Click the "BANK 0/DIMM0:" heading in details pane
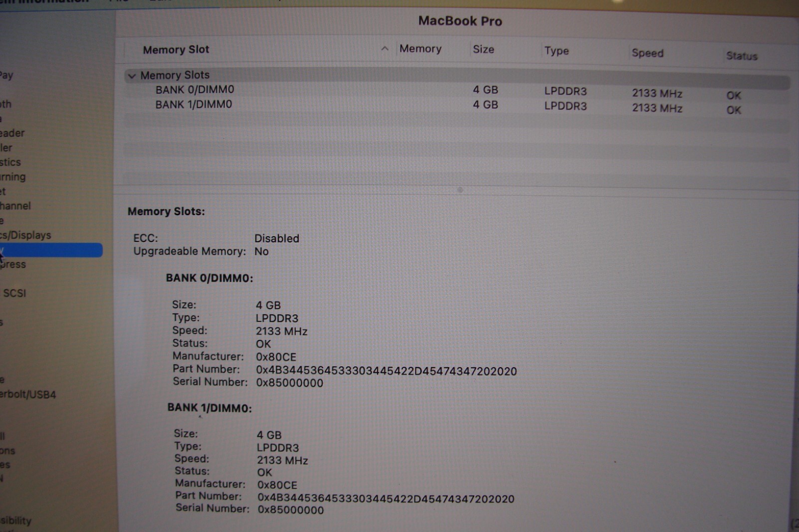Image resolution: width=799 pixels, height=532 pixels. click(209, 278)
